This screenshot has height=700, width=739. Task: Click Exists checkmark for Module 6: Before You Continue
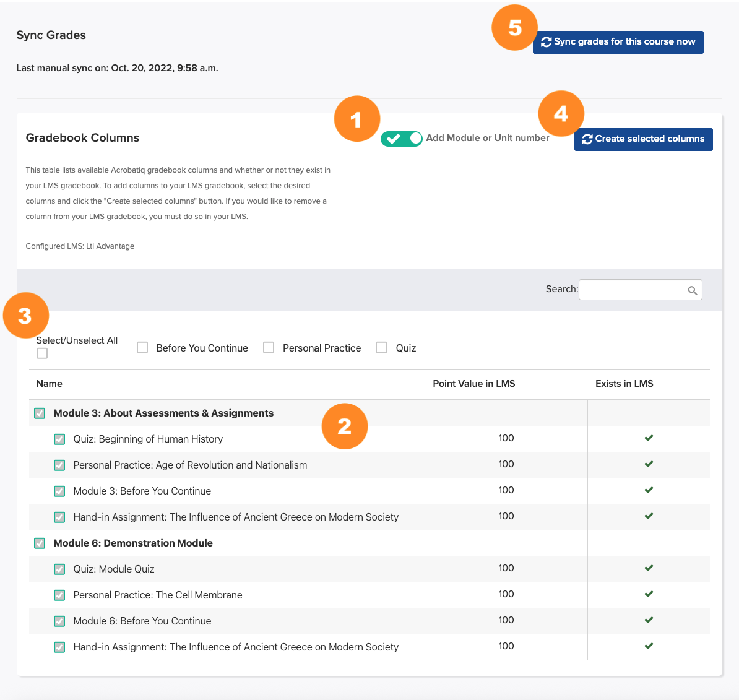(x=649, y=620)
